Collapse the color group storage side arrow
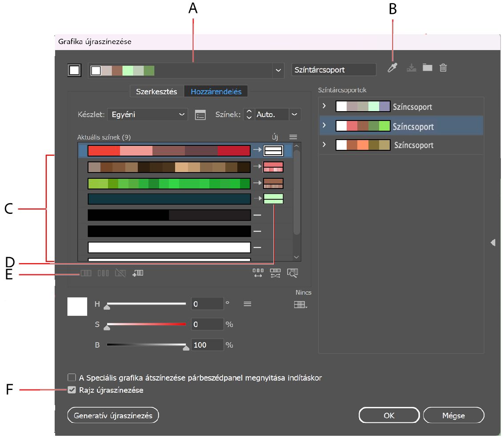This screenshot has width=504, height=438. pyautogui.click(x=493, y=243)
